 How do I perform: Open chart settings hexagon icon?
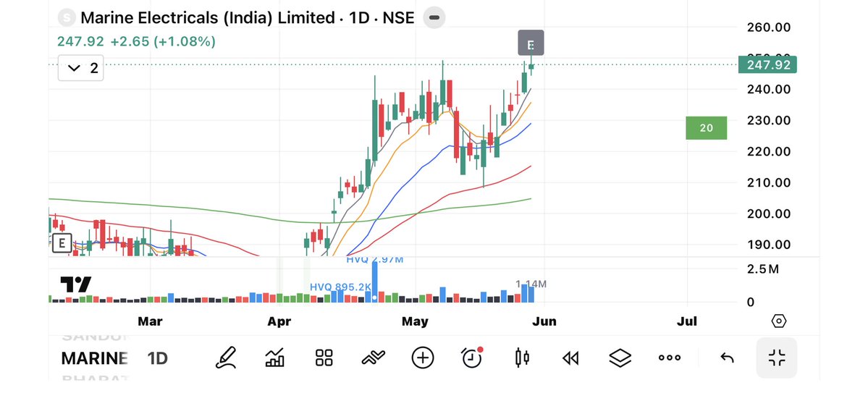tap(778, 321)
